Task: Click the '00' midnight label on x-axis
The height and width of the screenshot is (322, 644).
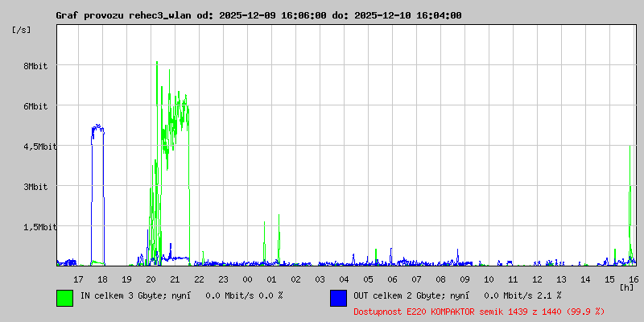Action: (x=248, y=279)
